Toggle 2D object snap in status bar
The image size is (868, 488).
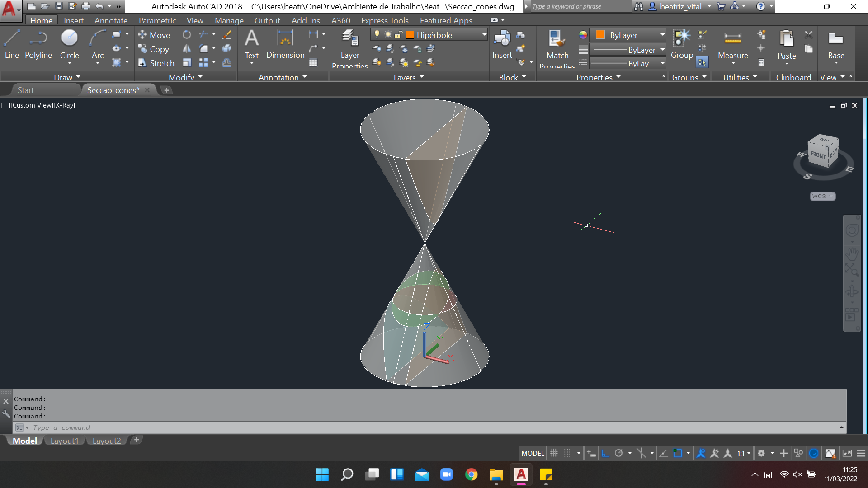coord(678,453)
